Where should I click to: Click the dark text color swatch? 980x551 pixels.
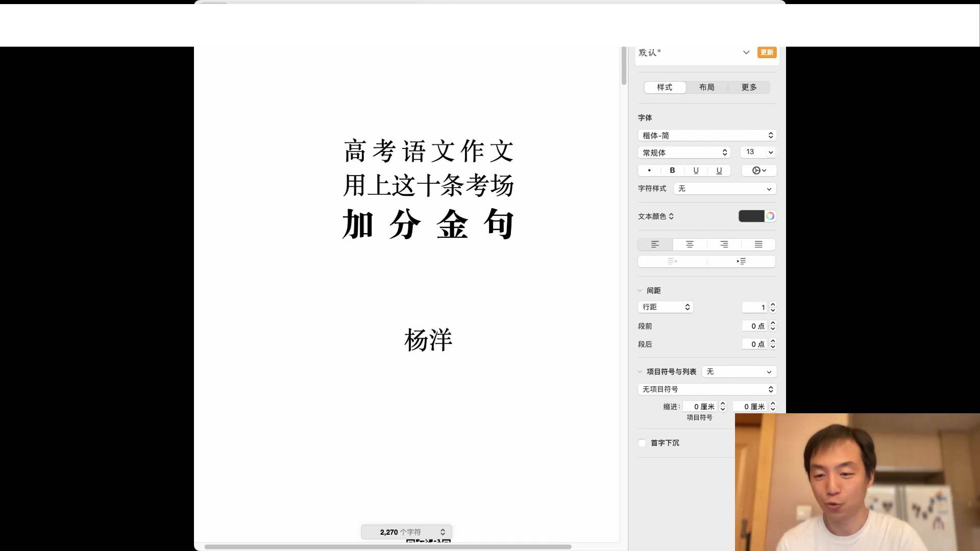pos(751,216)
